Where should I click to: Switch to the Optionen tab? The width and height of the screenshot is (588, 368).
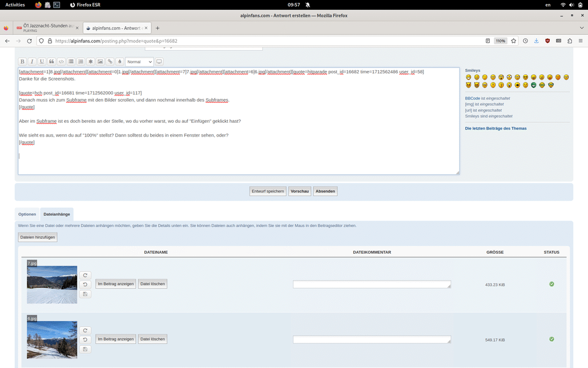point(26,214)
